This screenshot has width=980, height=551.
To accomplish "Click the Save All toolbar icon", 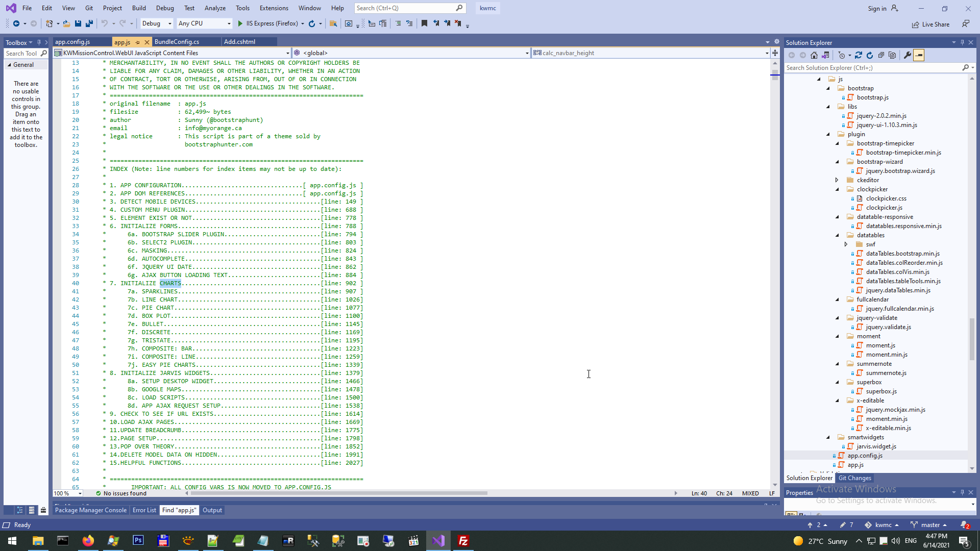I will point(89,23).
